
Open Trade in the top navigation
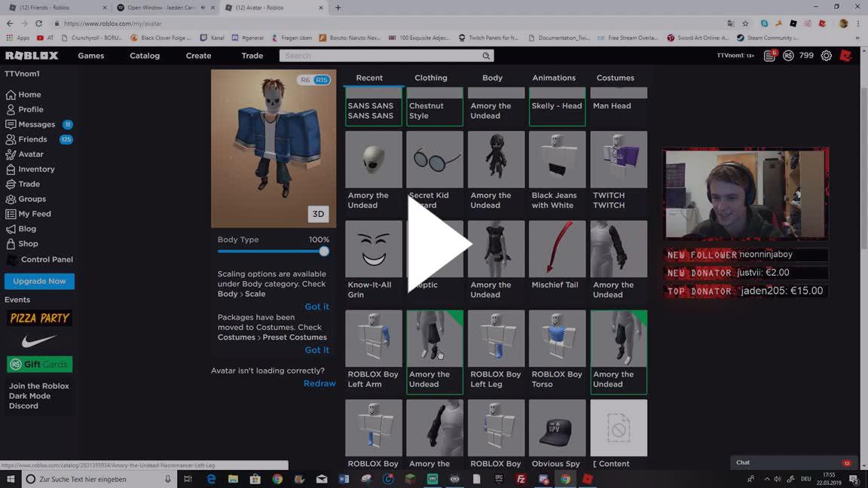tap(252, 56)
